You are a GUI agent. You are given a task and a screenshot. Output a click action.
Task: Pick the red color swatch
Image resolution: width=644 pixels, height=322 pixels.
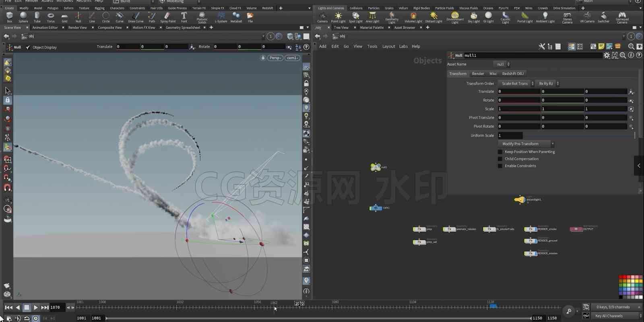pos(625,277)
